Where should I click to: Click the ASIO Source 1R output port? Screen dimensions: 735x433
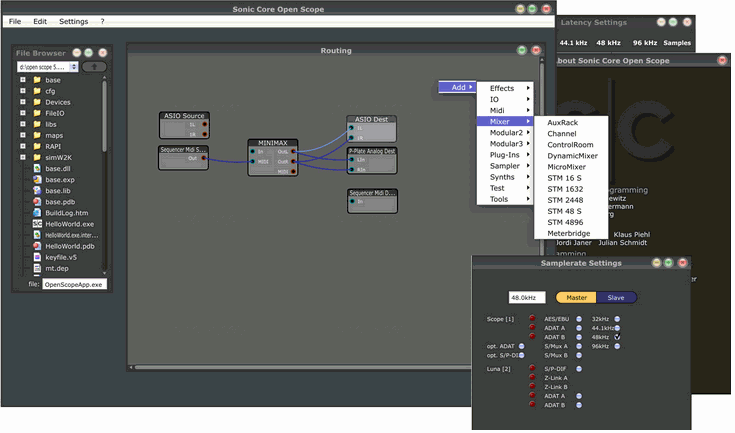pos(205,134)
